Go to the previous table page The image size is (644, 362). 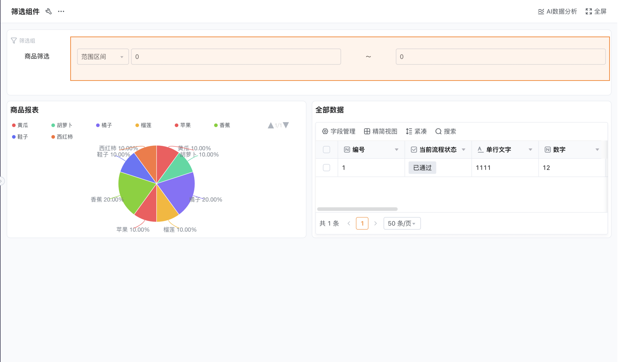click(x=349, y=223)
